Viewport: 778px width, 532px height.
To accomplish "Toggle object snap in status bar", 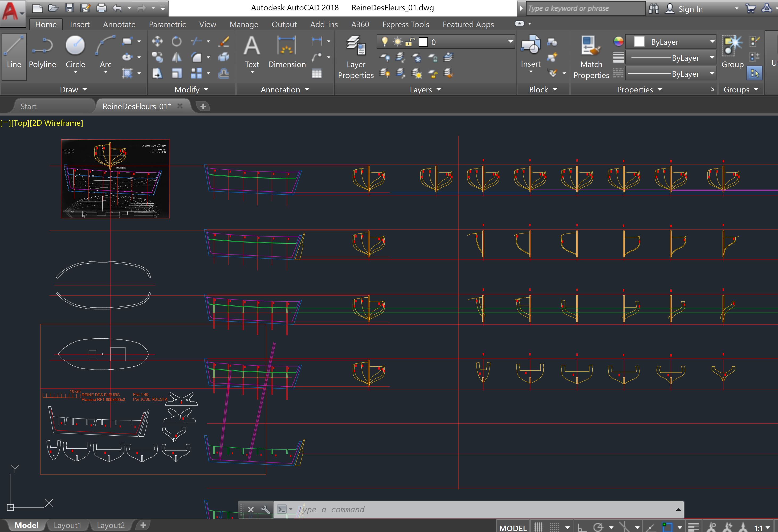I will point(667,527).
